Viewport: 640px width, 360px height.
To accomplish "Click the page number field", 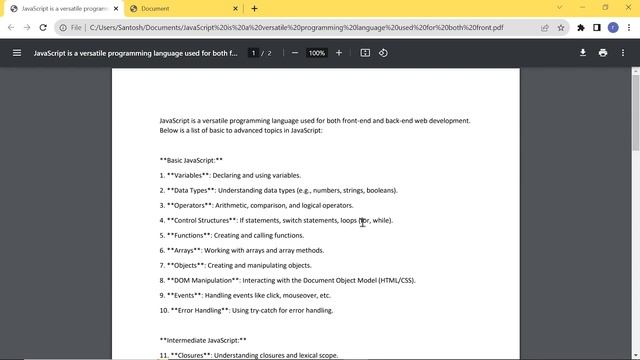I will (x=253, y=53).
